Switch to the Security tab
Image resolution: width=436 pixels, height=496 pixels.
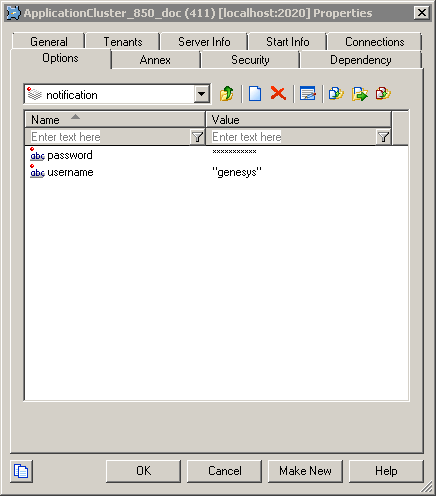[250, 60]
